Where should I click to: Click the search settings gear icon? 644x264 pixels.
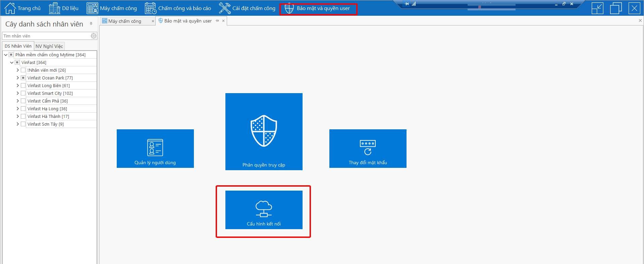coord(94,36)
